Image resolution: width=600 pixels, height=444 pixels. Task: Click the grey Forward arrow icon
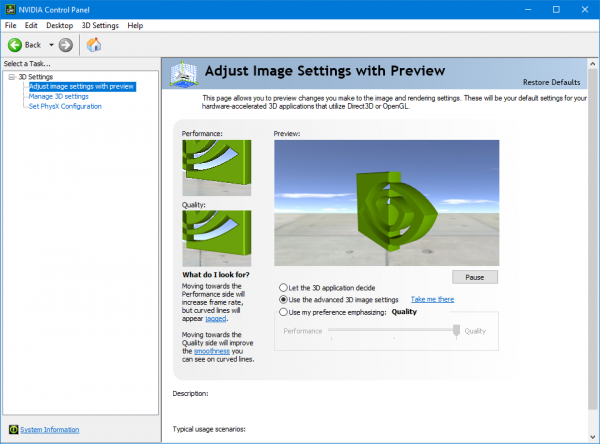65,45
